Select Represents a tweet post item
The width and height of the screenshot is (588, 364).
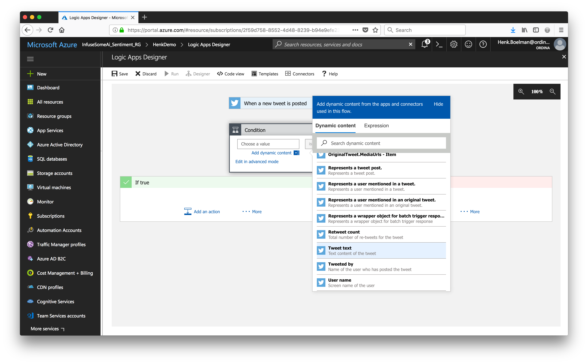[x=381, y=170]
